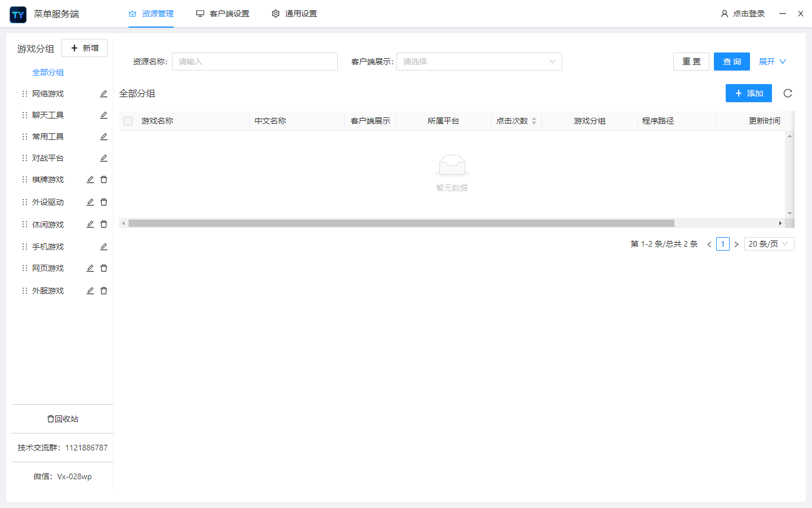Edit the 棋牌游戏 group

[90, 179]
